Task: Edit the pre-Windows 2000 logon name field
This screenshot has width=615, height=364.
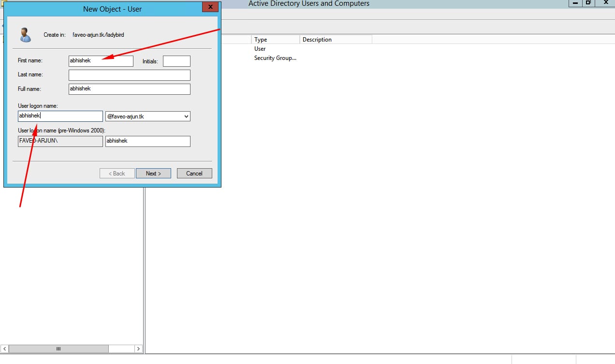Action: click(147, 141)
